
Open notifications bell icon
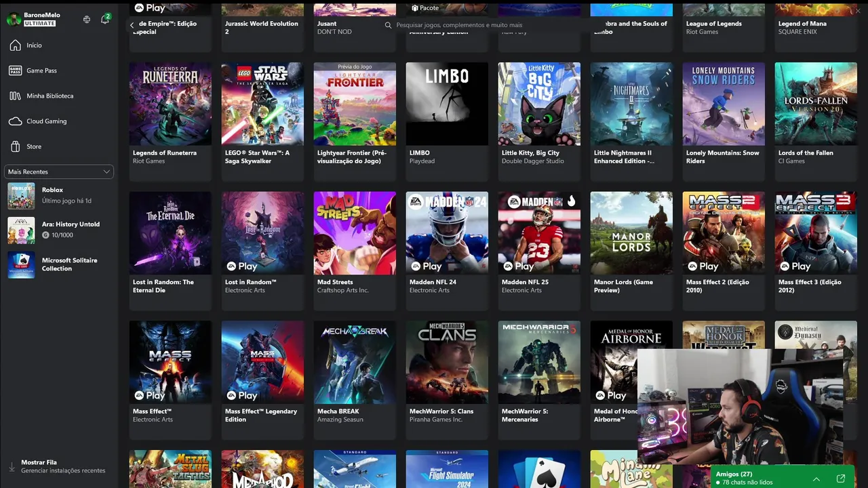[x=104, y=20]
